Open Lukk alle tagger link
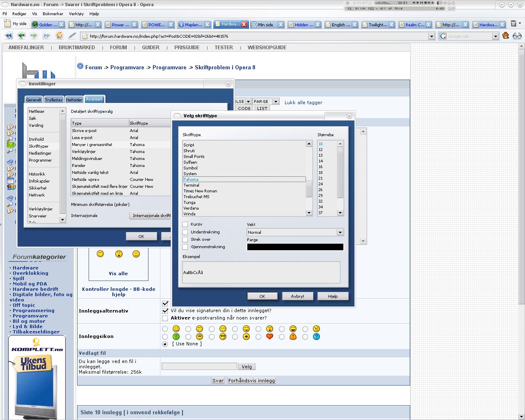Screen dimensions: 525x420 click(304, 103)
